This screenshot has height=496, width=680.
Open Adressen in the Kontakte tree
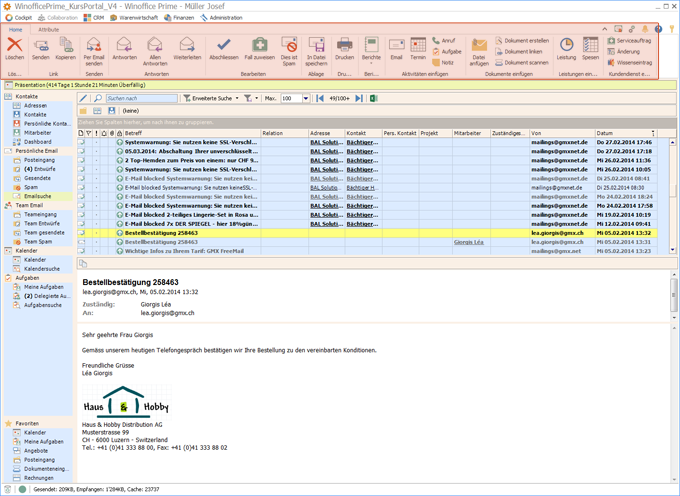[35, 105]
